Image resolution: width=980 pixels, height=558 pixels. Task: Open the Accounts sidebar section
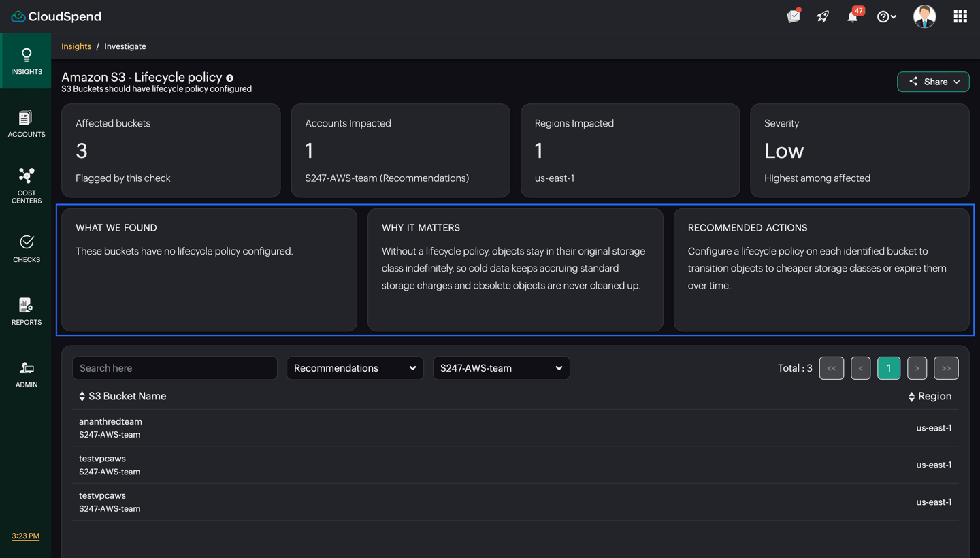[27, 124]
